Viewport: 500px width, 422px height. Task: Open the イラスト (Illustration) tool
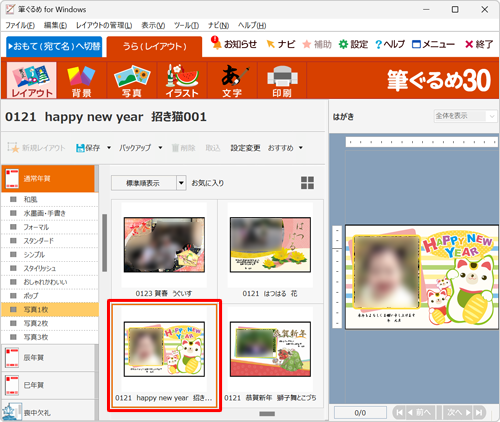[x=182, y=80]
